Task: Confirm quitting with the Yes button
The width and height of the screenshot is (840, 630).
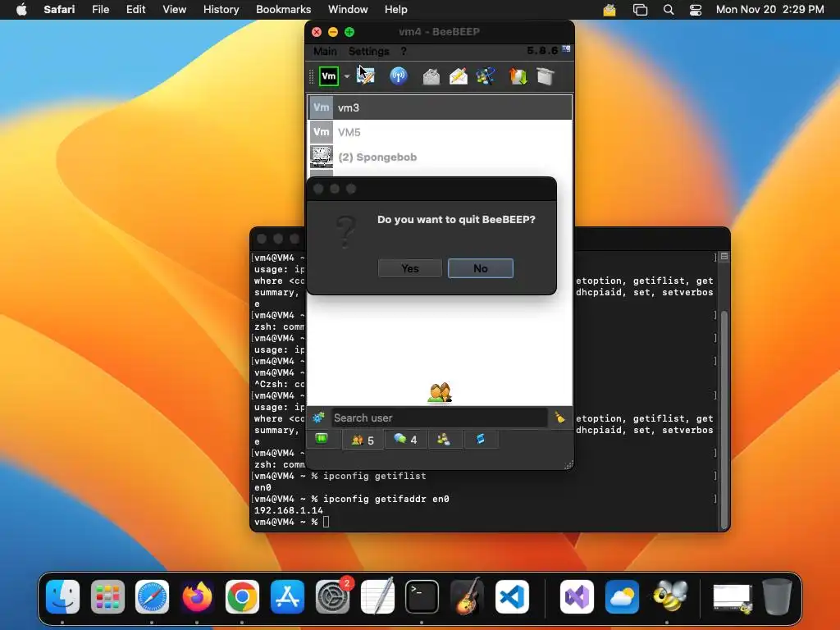Action: point(410,268)
